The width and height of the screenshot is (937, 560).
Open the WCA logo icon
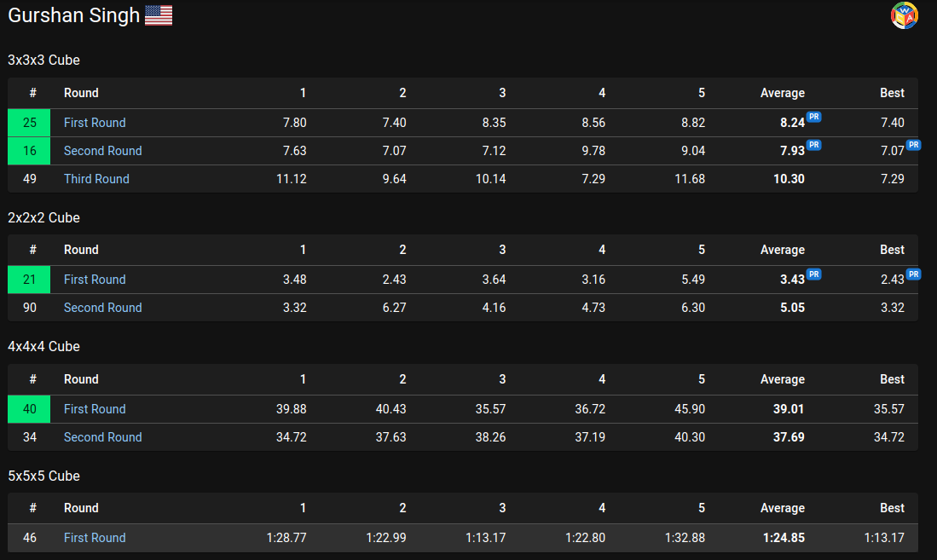tap(904, 15)
